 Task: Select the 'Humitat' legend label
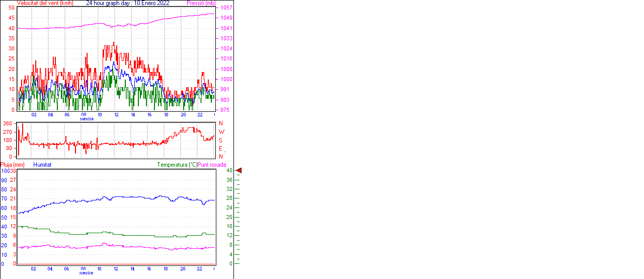pos(42,165)
